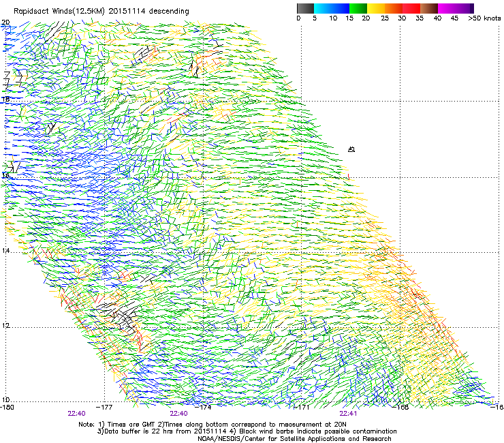Select the "30" legend scale label
The height and width of the screenshot is (443, 504).
click(402, 18)
